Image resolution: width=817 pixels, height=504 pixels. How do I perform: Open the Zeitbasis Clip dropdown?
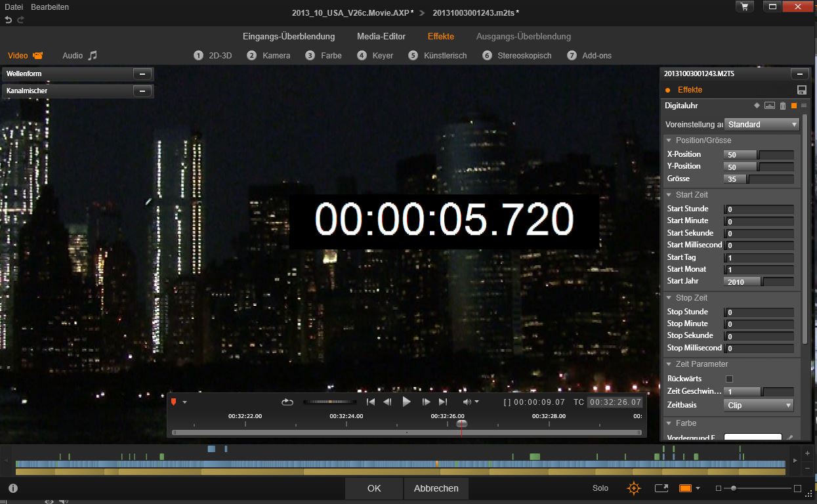(x=759, y=406)
